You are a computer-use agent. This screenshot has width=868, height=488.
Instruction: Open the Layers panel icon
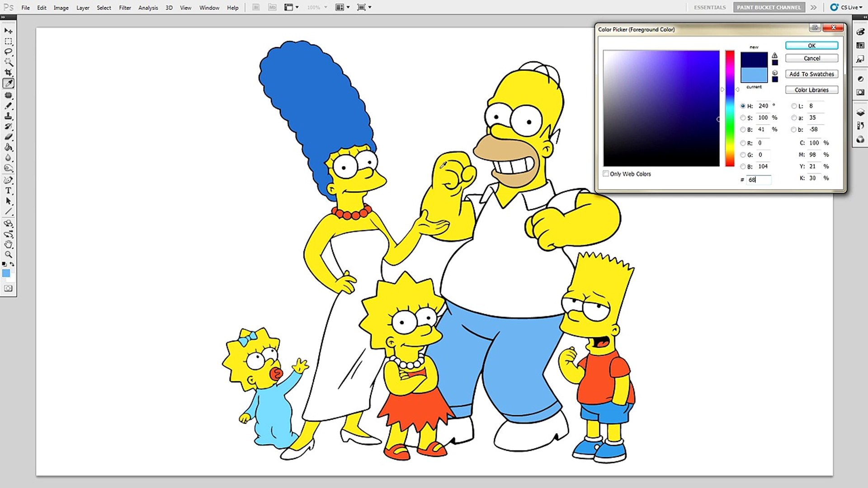860,112
